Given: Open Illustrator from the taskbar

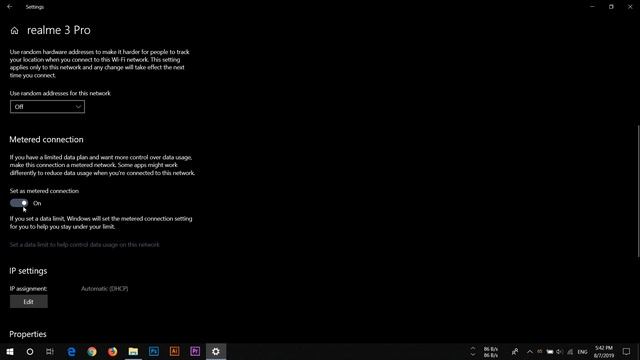Looking at the screenshot, I should tap(174, 351).
